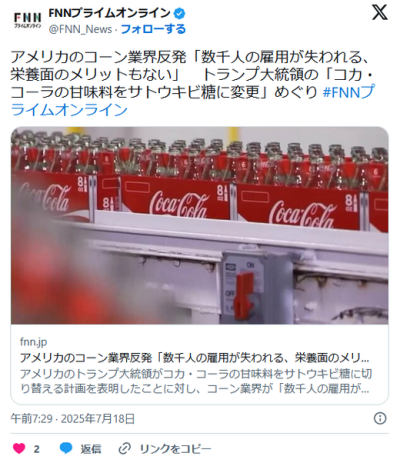The width and height of the screenshot is (400, 463).
Task: Open tweet timestamp 午前7:29 2025年7月18日
Action: click(x=73, y=418)
